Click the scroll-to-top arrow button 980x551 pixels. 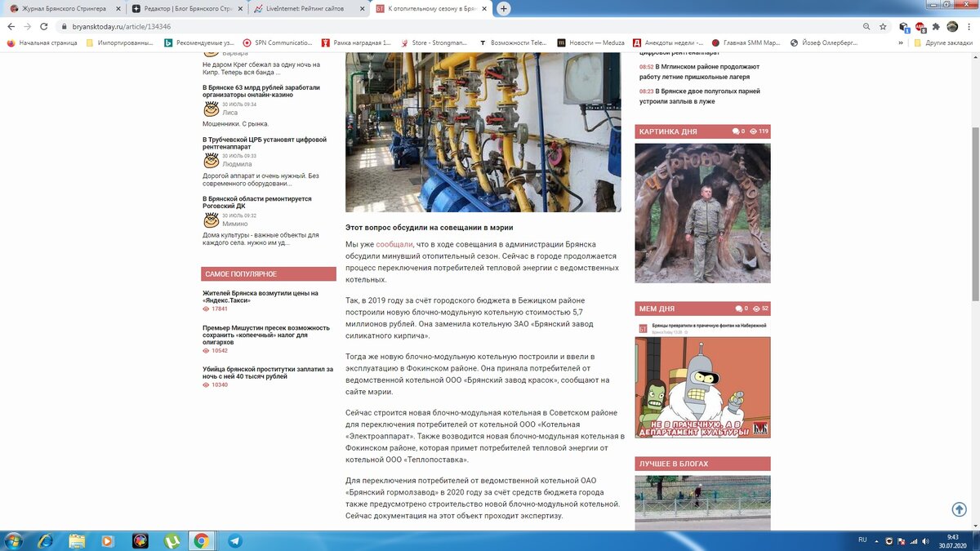point(960,509)
